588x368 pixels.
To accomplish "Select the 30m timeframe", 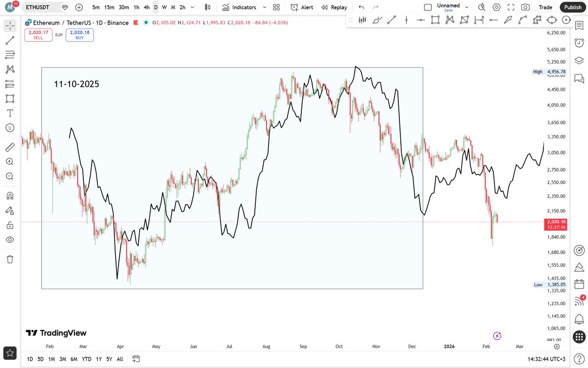I will point(124,7).
